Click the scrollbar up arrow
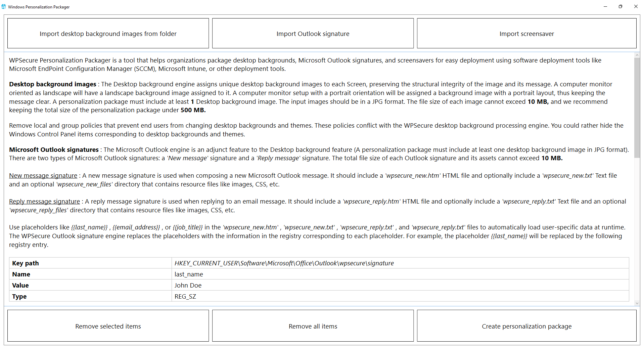 pos(637,55)
